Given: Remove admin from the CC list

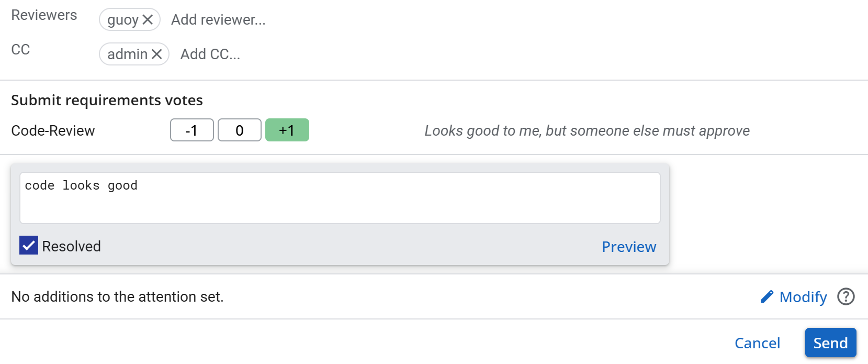Looking at the screenshot, I should pos(156,54).
